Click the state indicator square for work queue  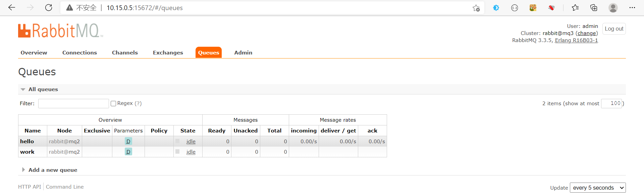click(x=177, y=152)
